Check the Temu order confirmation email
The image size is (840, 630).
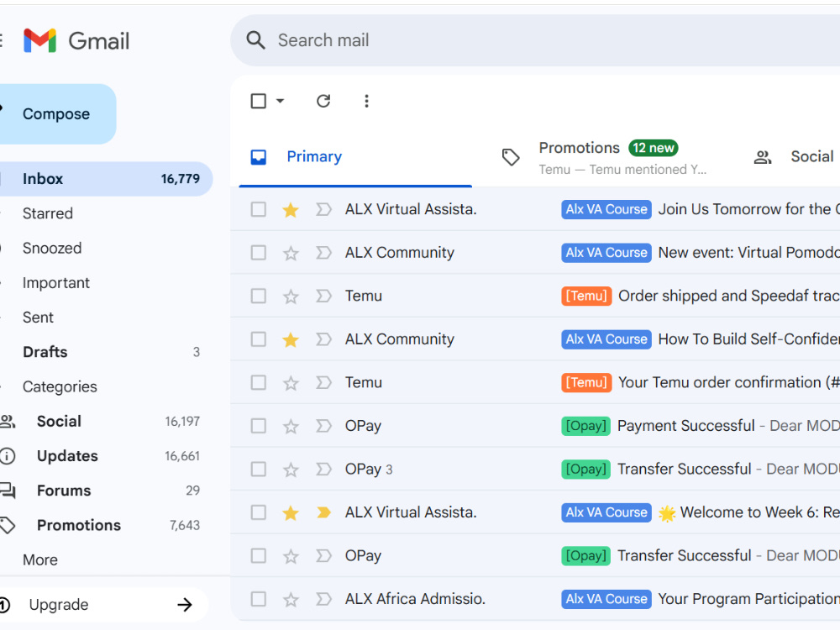point(258,383)
